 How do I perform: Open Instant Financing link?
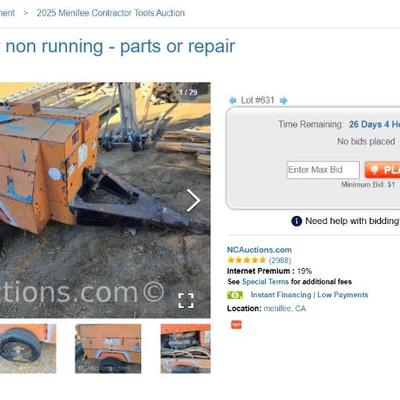pos(281,295)
